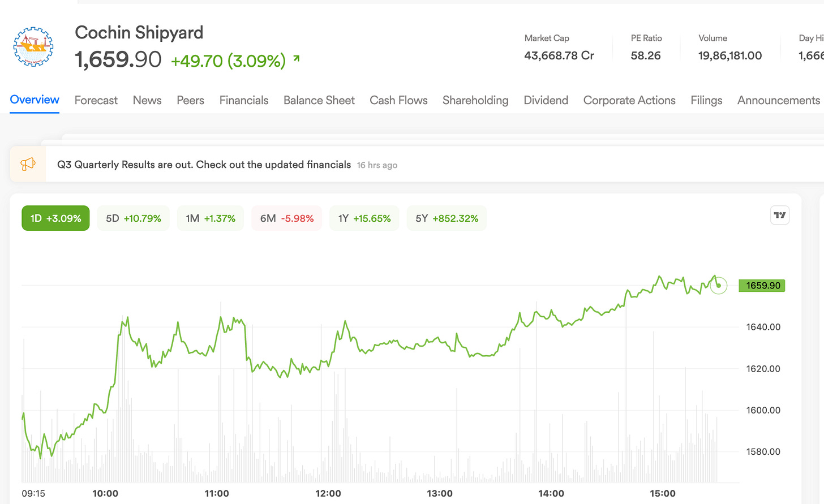824x504 pixels.
Task: Open the Financials tab
Action: (244, 100)
